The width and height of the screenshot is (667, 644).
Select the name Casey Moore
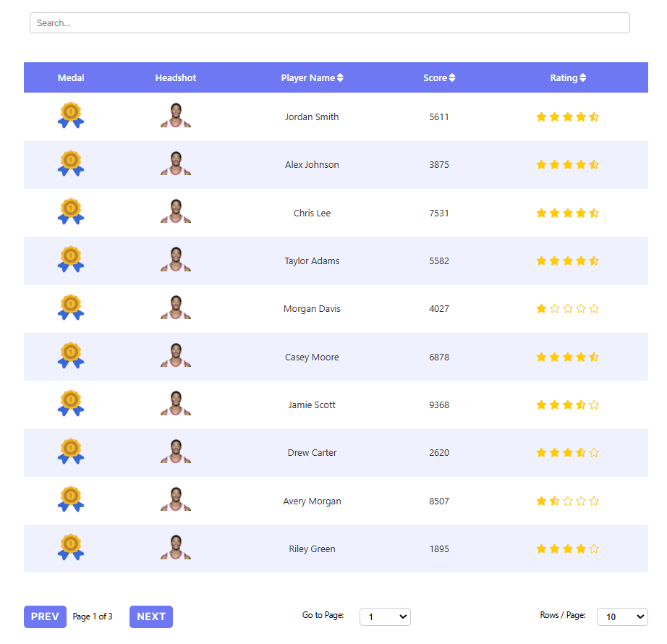(x=312, y=357)
